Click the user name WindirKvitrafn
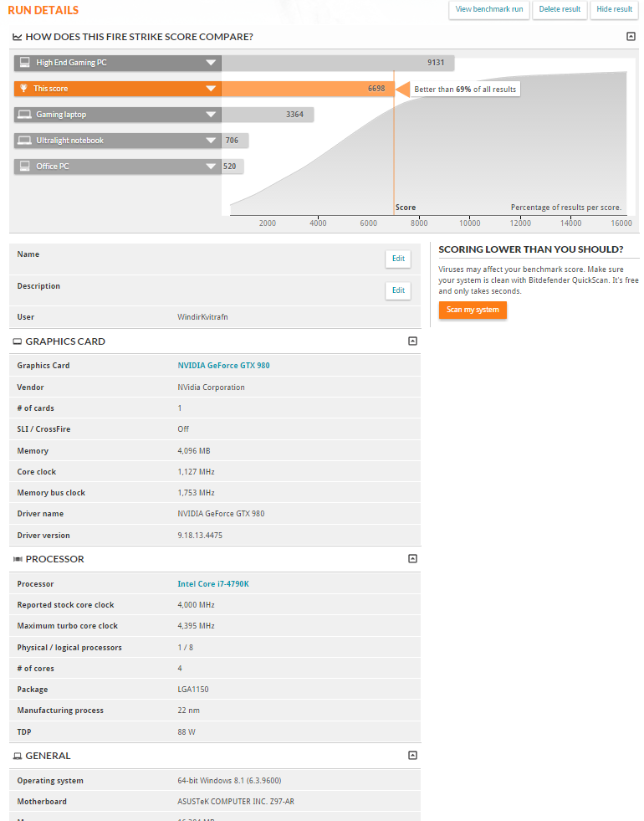This screenshot has width=644, height=821. [x=202, y=317]
